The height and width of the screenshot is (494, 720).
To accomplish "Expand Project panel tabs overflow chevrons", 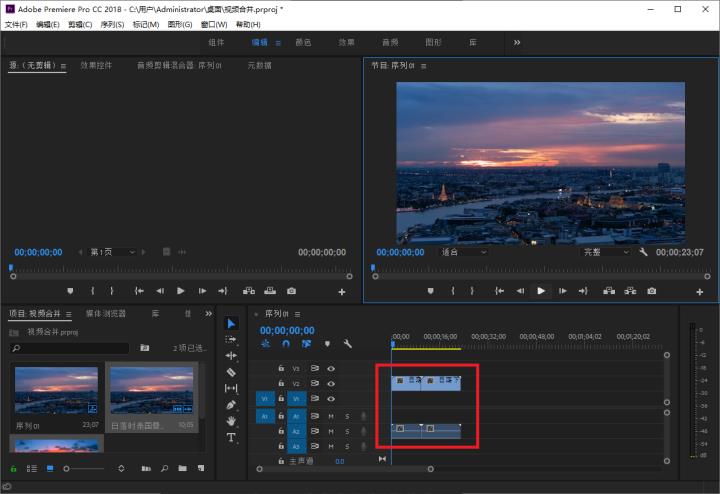I will coord(208,314).
